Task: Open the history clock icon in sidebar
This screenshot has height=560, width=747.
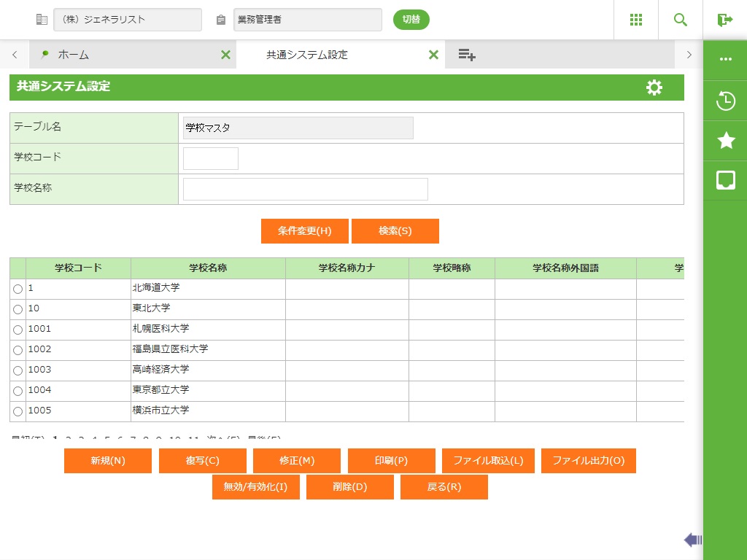Action: pyautogui.click(x=726, y=101)
